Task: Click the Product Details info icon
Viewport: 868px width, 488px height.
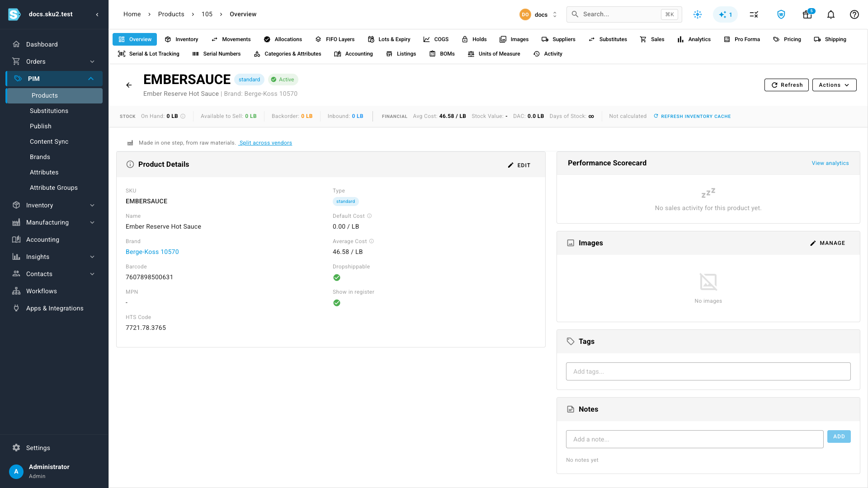Action: pyautogui.click(x=130, y=164)
